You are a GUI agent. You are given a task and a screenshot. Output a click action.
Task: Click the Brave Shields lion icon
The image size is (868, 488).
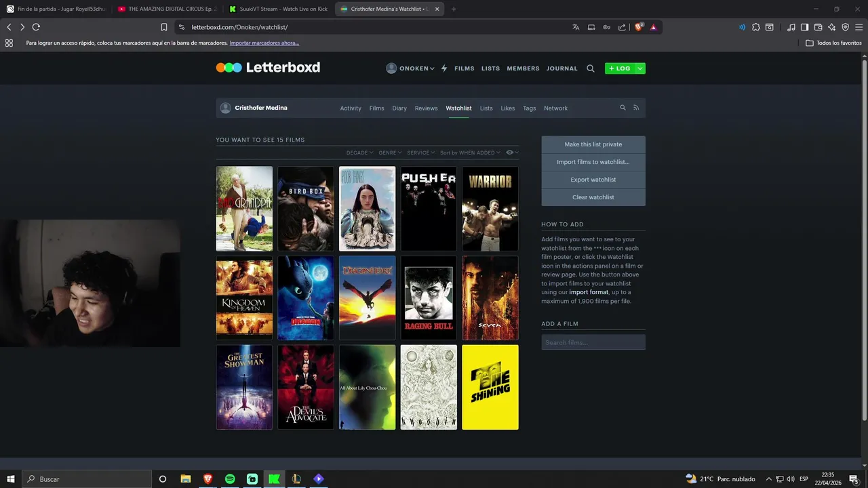(x=639, y=27)
